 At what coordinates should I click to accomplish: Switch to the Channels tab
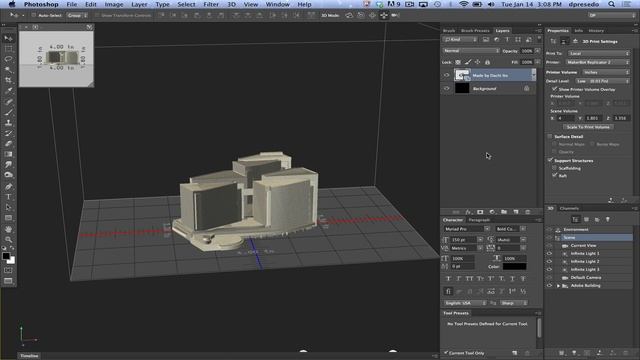click(x=569, y=208)
